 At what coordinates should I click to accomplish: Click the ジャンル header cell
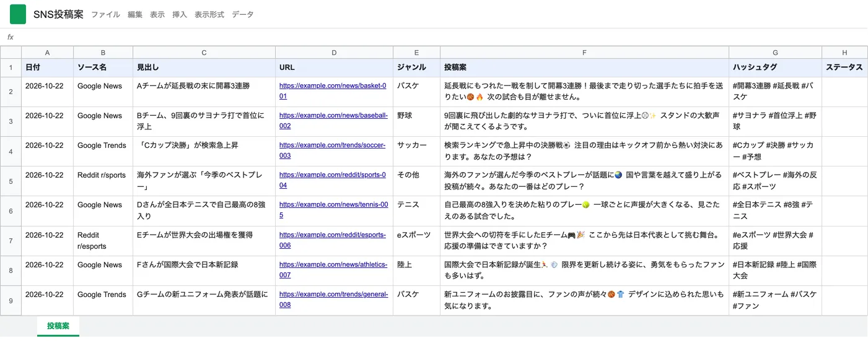coord(416,68)
